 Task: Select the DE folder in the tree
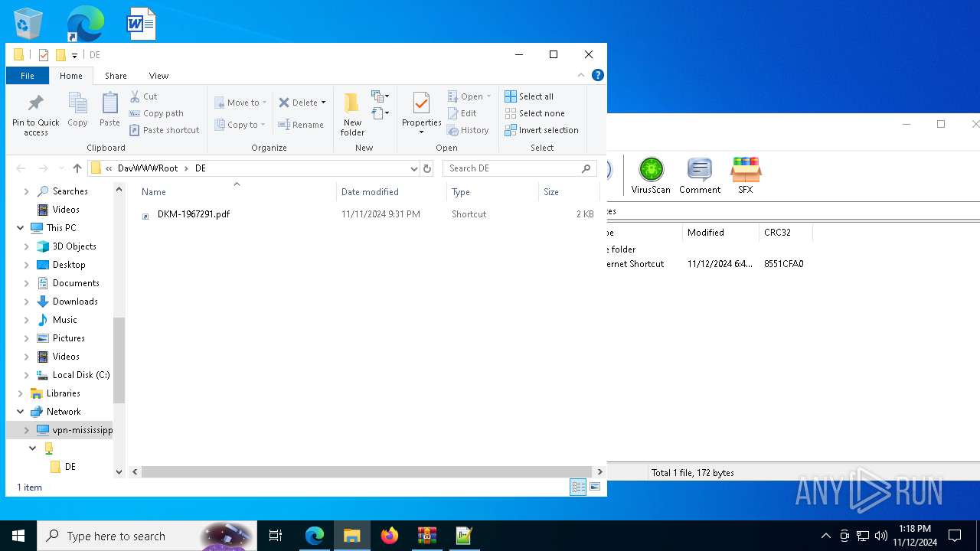click(x=70, y=467)
